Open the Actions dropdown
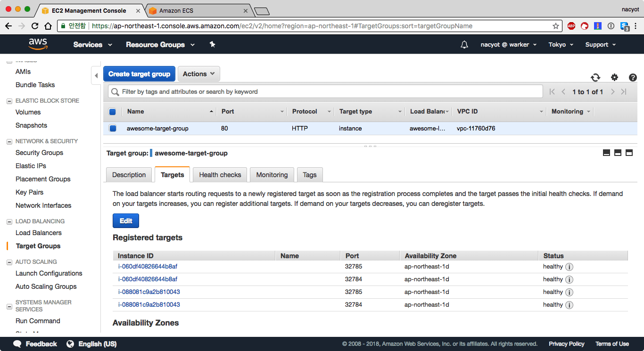The height and width of the screenshot is (351, 644). click(198, 74)
